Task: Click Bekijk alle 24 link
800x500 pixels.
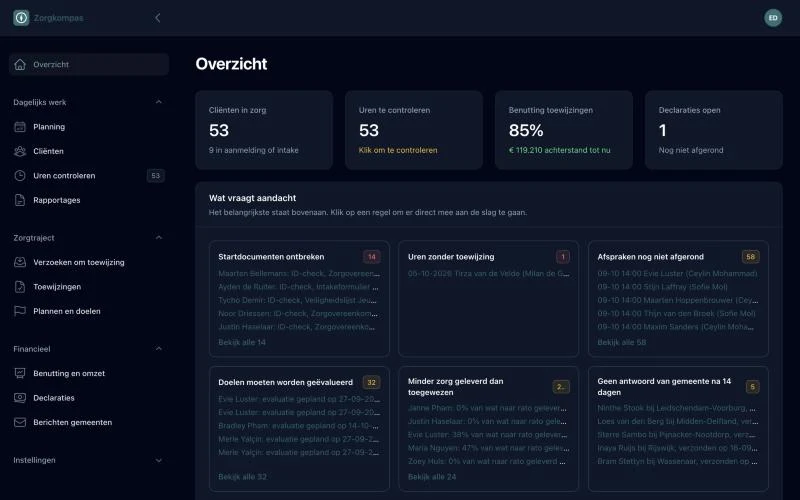Action: click(x=432, y=477)
